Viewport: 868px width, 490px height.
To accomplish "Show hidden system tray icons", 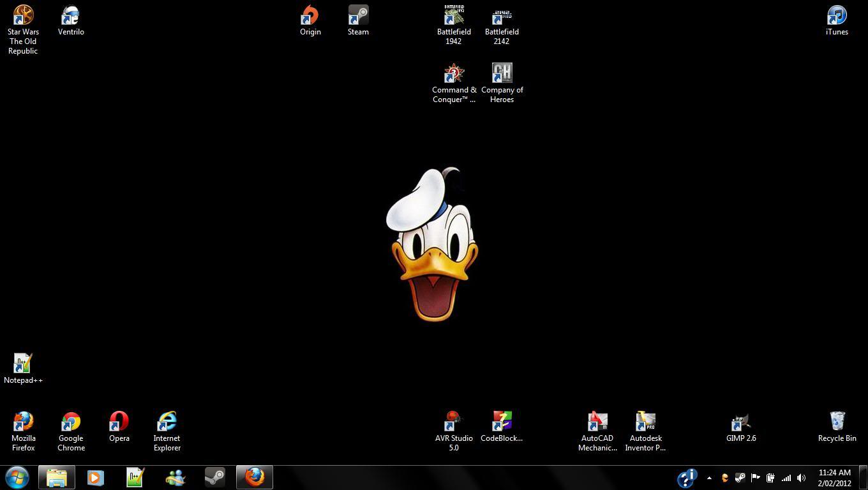I will 709,478.
